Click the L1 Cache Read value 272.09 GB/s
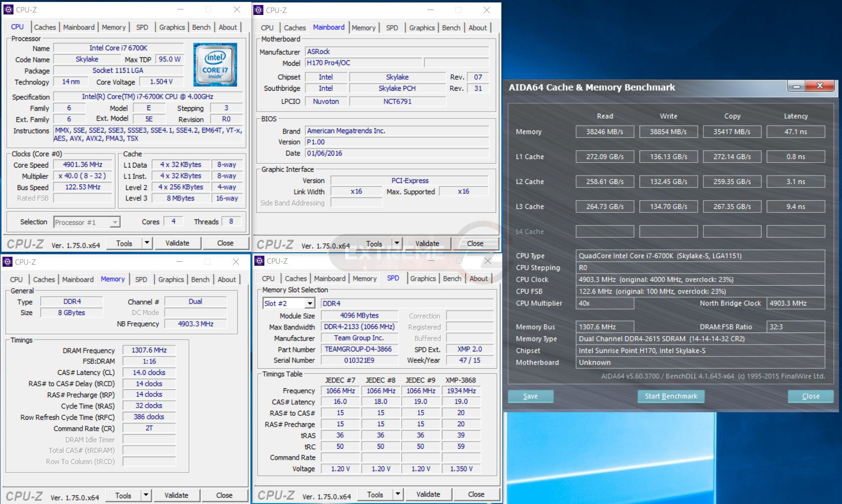This screenshot has height=504, width=842. click(605, 157)
